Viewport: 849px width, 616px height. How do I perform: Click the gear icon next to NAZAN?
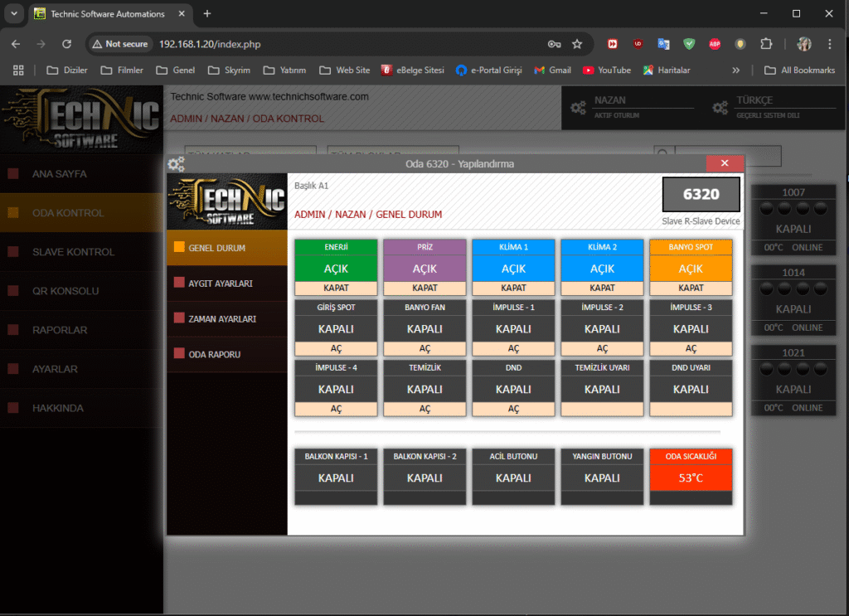tap(578, 108)
